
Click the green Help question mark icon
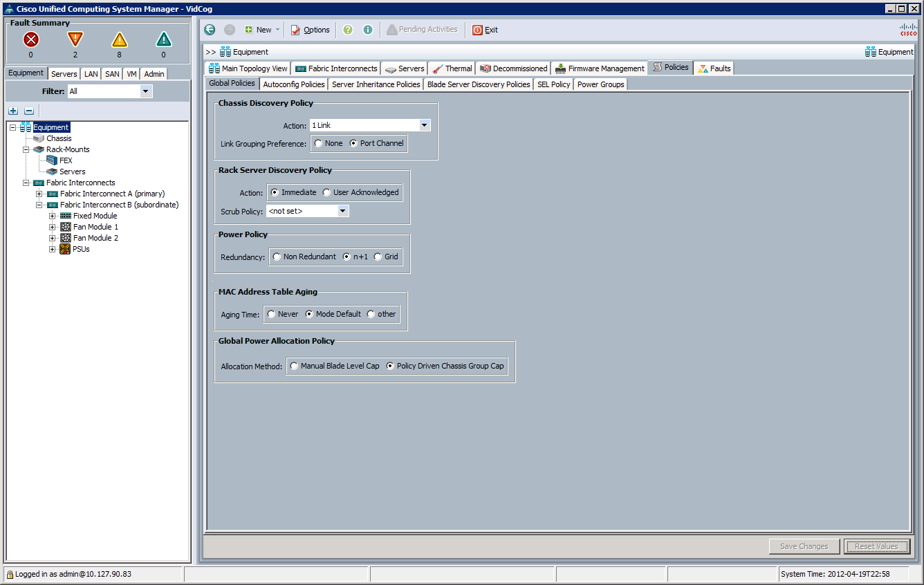348,30
